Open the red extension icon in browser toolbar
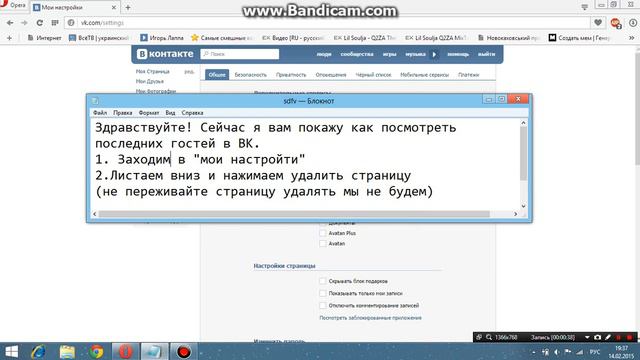640x360 pixels. (x=616, y=23)
